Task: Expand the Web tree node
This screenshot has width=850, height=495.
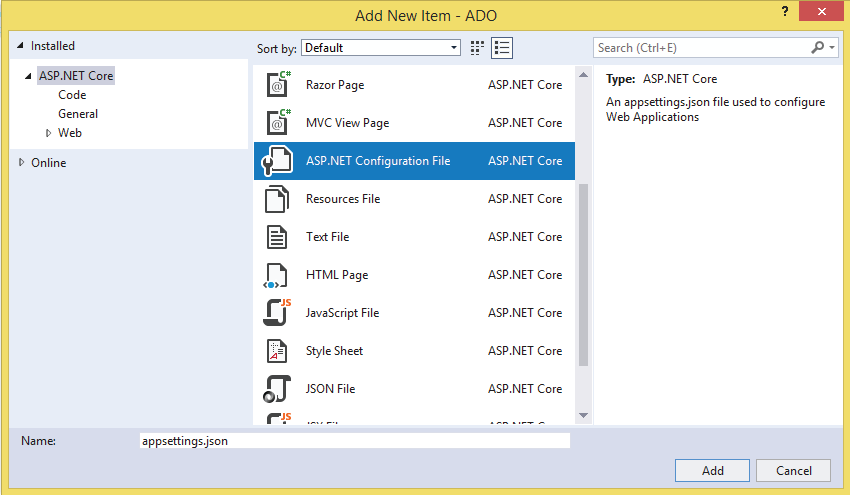Action: pos(48,133)
